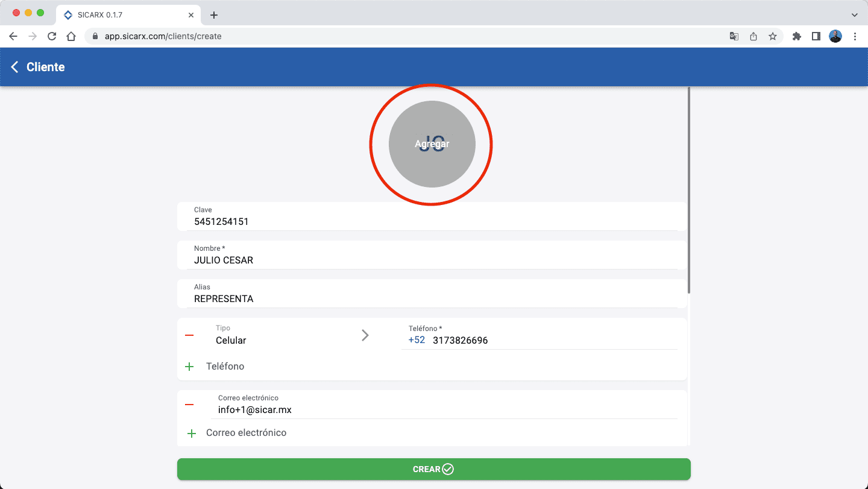Open the browser Extensions puzzle icon

pyautogui.click(x=796, y=36)
